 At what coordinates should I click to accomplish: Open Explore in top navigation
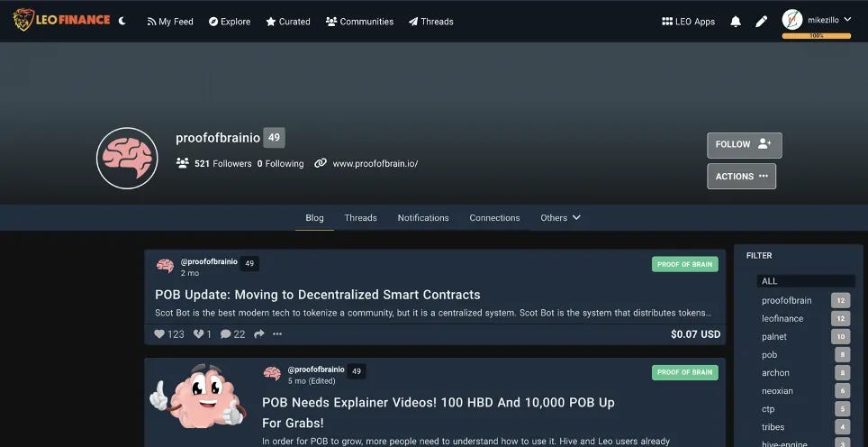point(230,22)
